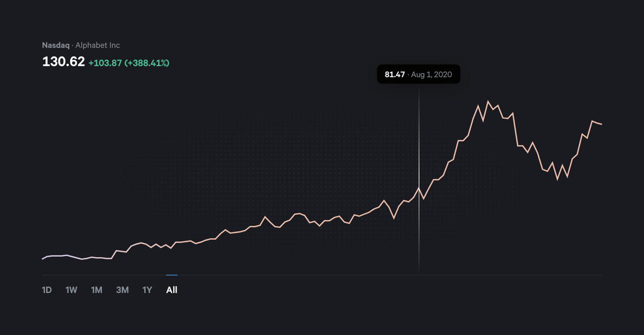Switch to the 1W view
This screenshot has height=335, width=644.
[x=71, y=289]
